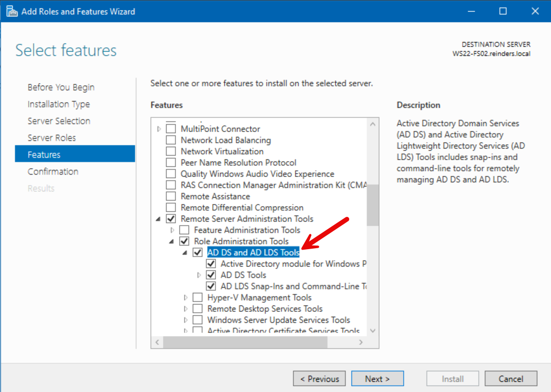Check Quality Windows Audio Video Experience

point(171,173)
